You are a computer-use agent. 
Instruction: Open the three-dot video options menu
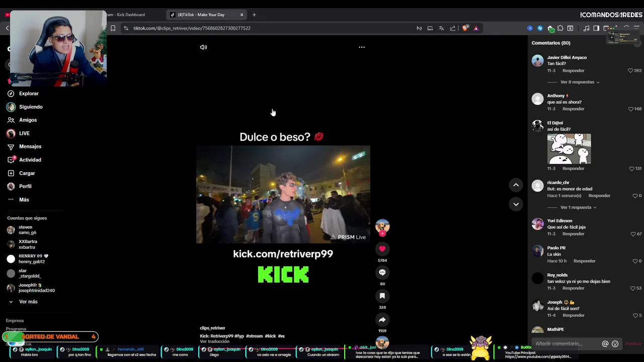[362, 47]
